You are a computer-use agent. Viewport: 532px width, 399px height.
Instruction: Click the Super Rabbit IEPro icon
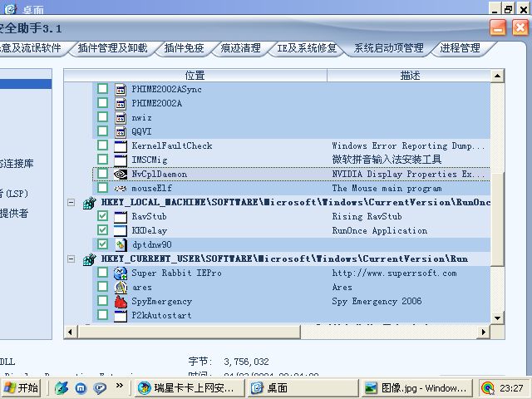click(120, 273)
